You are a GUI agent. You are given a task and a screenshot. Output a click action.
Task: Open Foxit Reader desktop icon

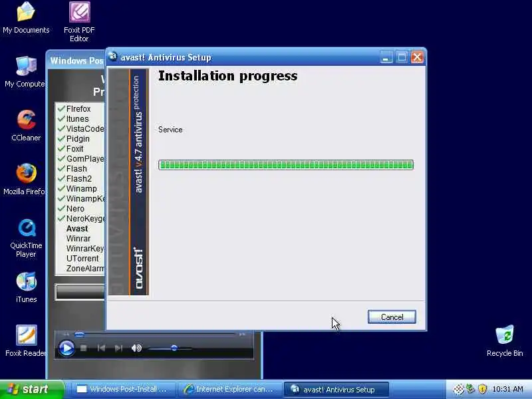click(x=26, y=340)
